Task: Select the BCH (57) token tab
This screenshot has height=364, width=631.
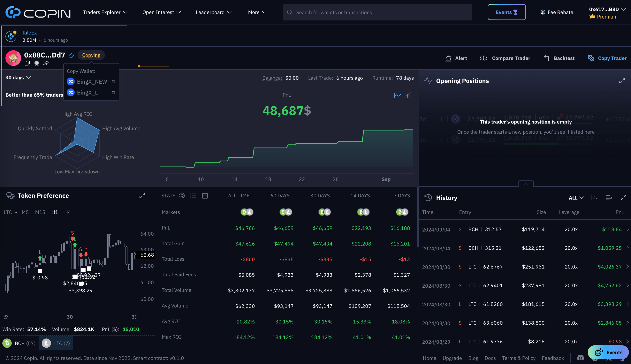Action: (x=19, y=343)
